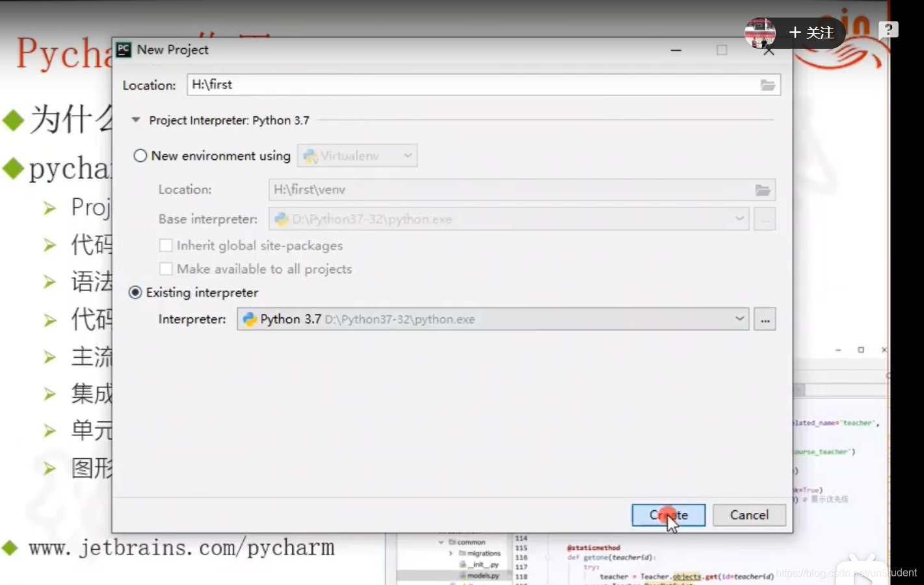Browse folder icon for project location
The height and width of the screenshot is (585, 924).
click(x=768, y=85)
